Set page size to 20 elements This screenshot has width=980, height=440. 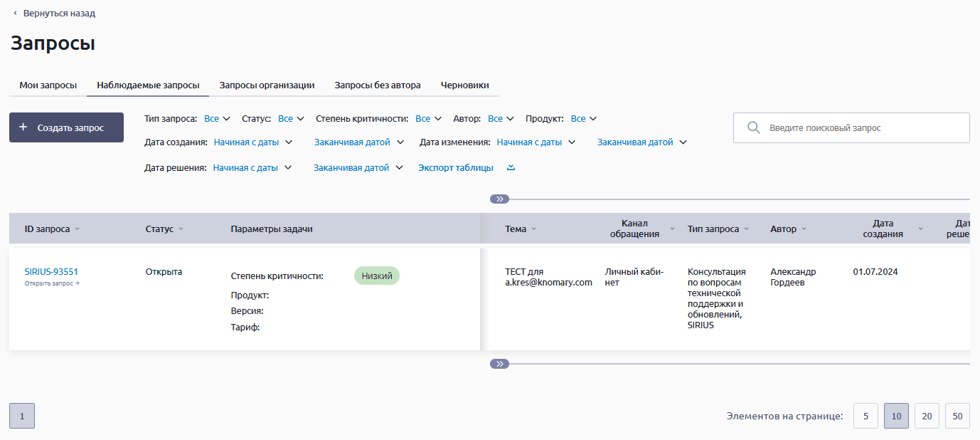click(927, 416)
